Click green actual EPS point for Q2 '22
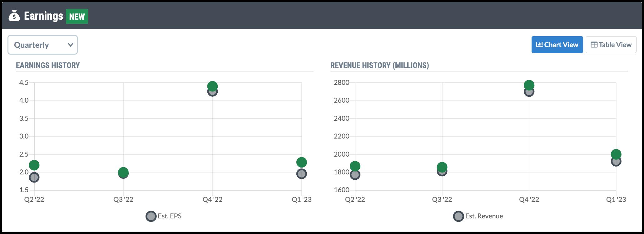The height and width of the screenshot is (234, 644). click(34, 165)
